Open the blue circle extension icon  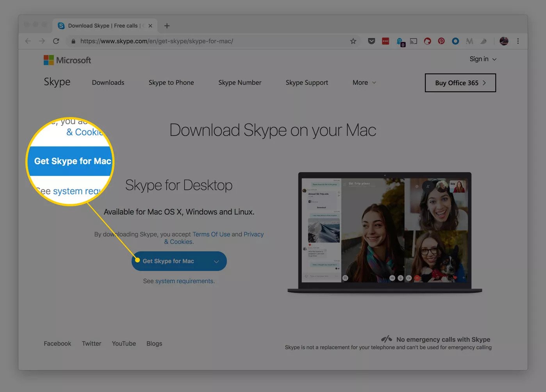(455, 41)
